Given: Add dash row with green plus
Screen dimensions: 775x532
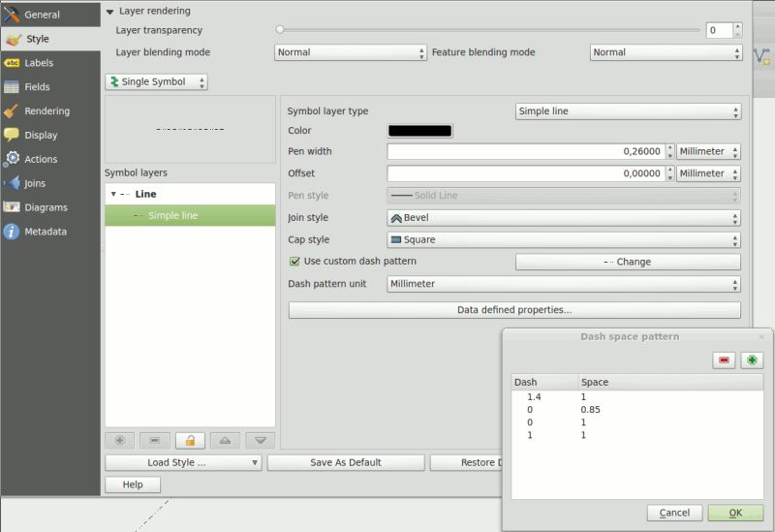Looking at the screenshot, I should coord(752,360).
